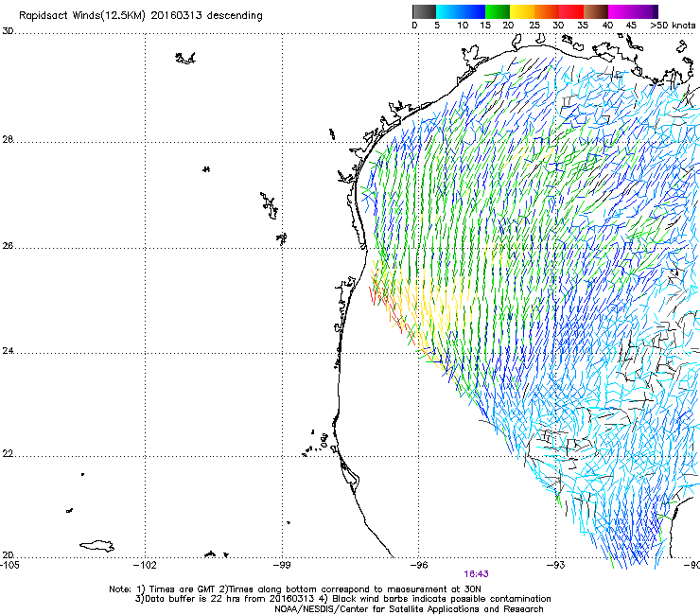Click the latitude label '22' on left axis
Image resolution: width=700 pixels, height=615 pixels.
(x=8, y=453)
